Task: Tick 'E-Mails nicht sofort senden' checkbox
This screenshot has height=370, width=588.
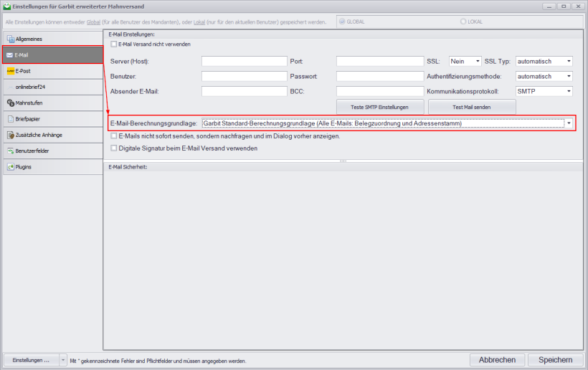Action: pos(113,136)
